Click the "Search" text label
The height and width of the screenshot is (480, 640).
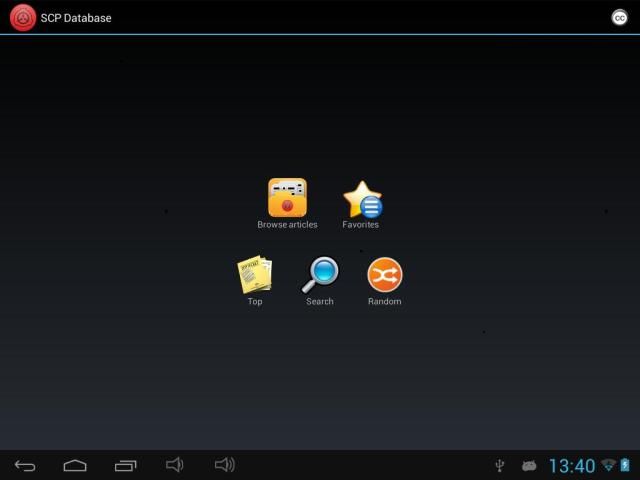coord(320,302)
